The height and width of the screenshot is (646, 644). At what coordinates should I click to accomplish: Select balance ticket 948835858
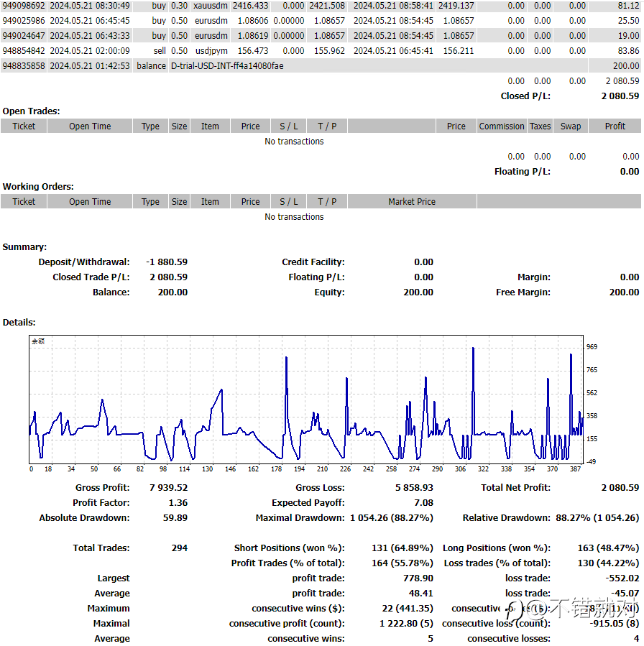(x=24, y=66)
